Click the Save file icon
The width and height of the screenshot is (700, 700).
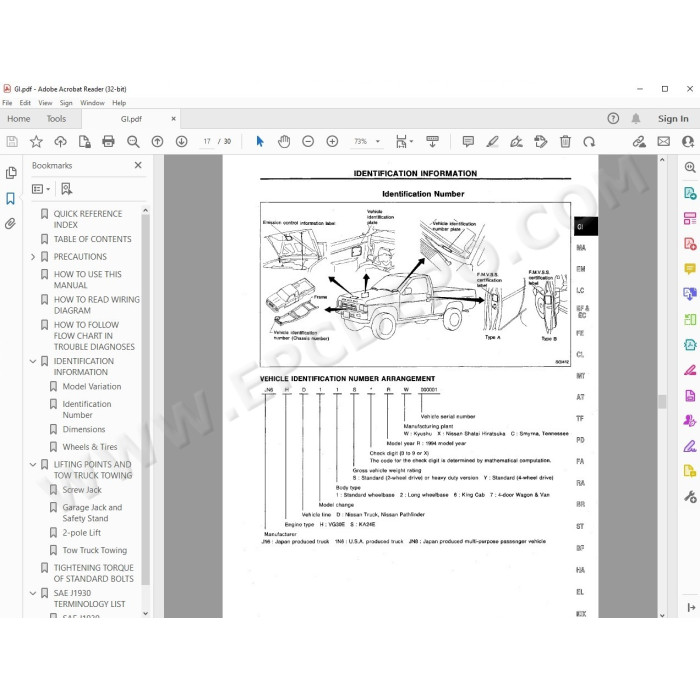(12, 142)
